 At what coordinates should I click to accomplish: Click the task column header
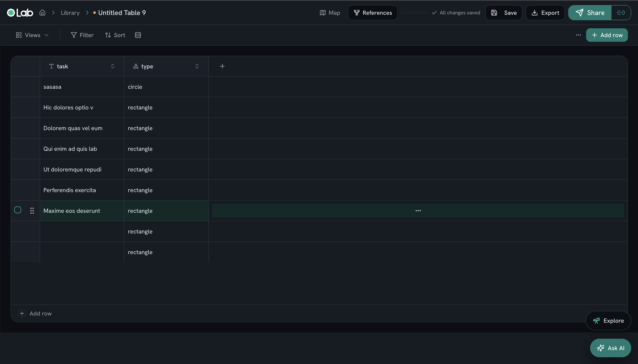coord(82,66)
